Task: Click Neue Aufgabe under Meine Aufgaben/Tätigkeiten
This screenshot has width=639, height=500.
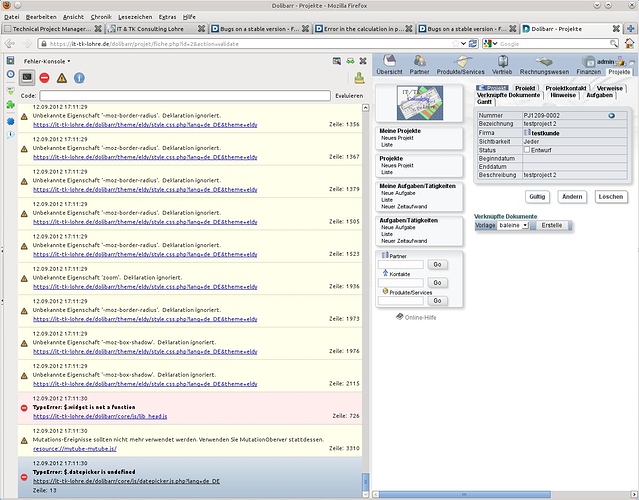Action: click(x=398, y=193)
